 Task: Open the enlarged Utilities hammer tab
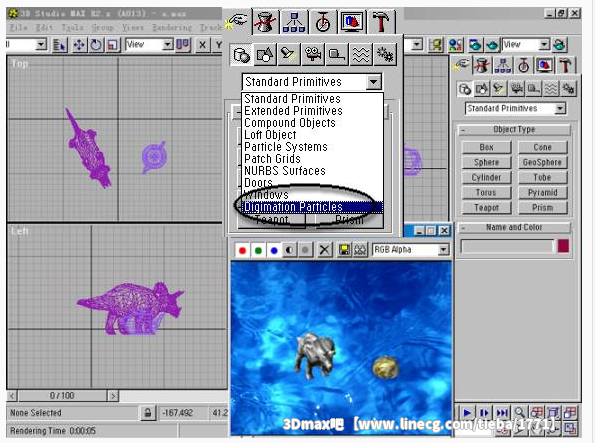(x=382, y=22)
